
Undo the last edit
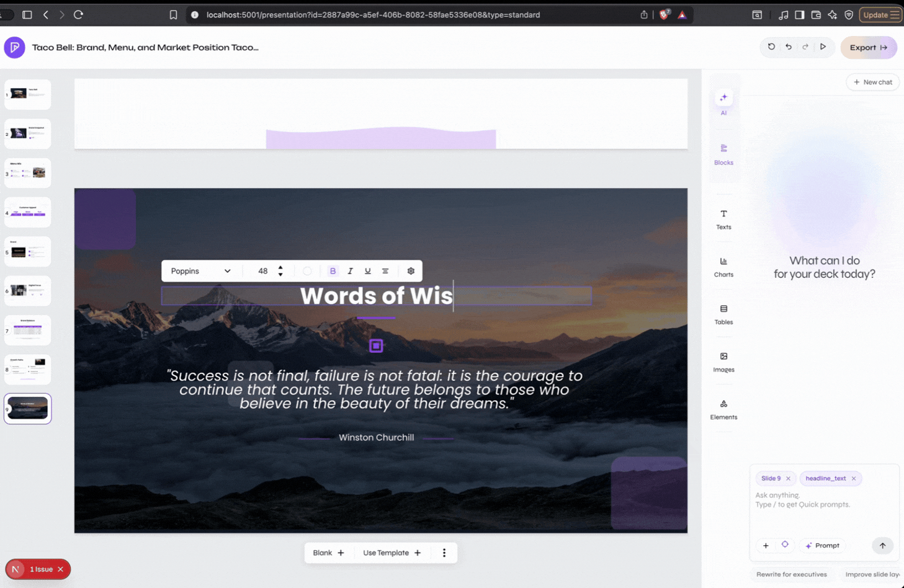tap(789, 47)
